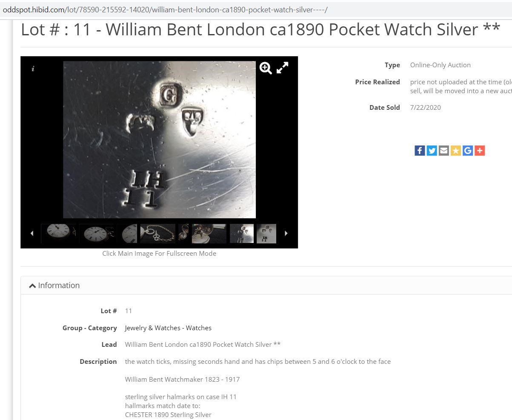Screen dimensions: 512x420
Task: Share lot on Twitter
Action: point(432,151)
